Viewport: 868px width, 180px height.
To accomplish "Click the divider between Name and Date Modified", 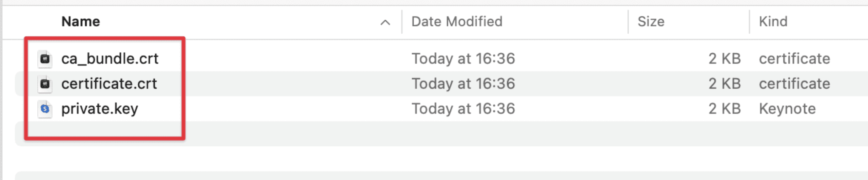I will tap(402, 22).
